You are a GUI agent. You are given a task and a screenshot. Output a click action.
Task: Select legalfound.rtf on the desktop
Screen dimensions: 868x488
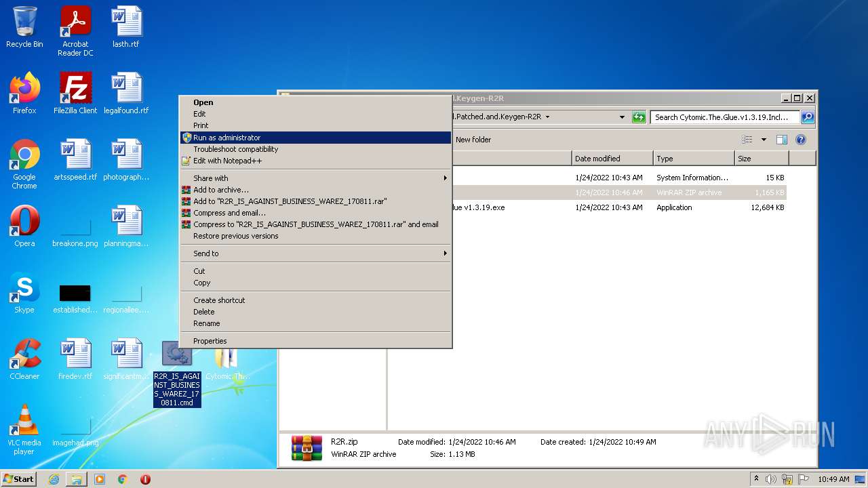coord(126,94)
